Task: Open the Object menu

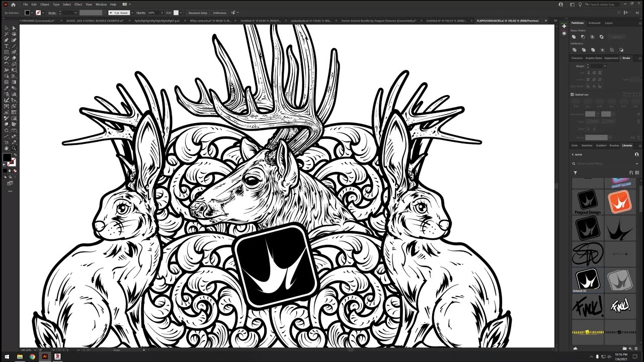Action: pyautogui.click(x=45, y=5)
